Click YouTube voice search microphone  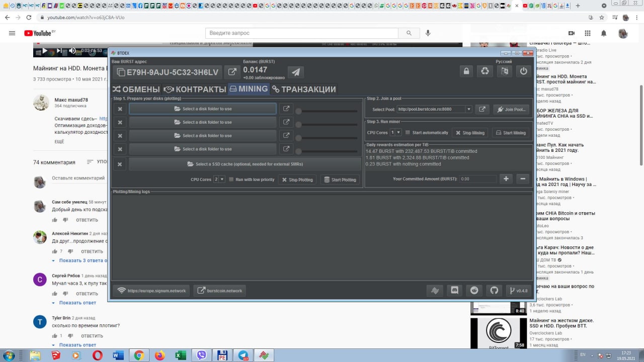tap(428, 33)
